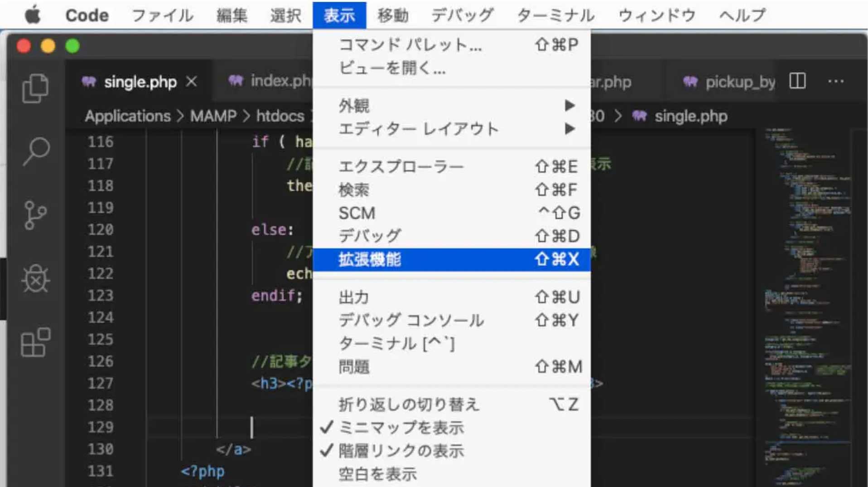The image size is (868, 487).
Task: Open the ウィンドウ menu
Action: [x=657, y=15]
